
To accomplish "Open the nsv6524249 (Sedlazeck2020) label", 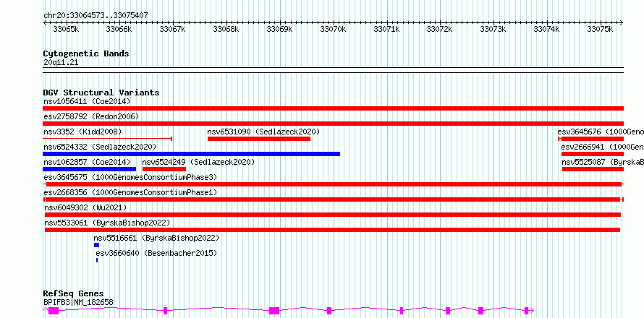I will point(198,162).
